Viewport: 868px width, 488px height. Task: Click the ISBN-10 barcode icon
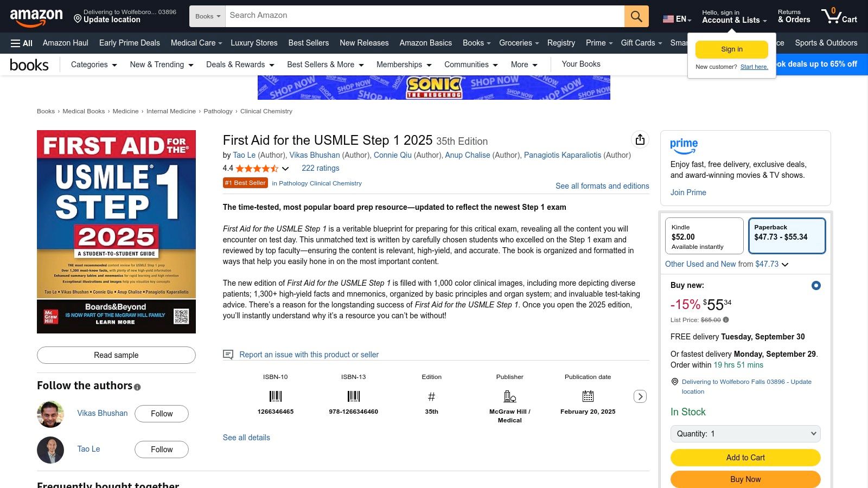pyautogui.click(x=276, y=396)
